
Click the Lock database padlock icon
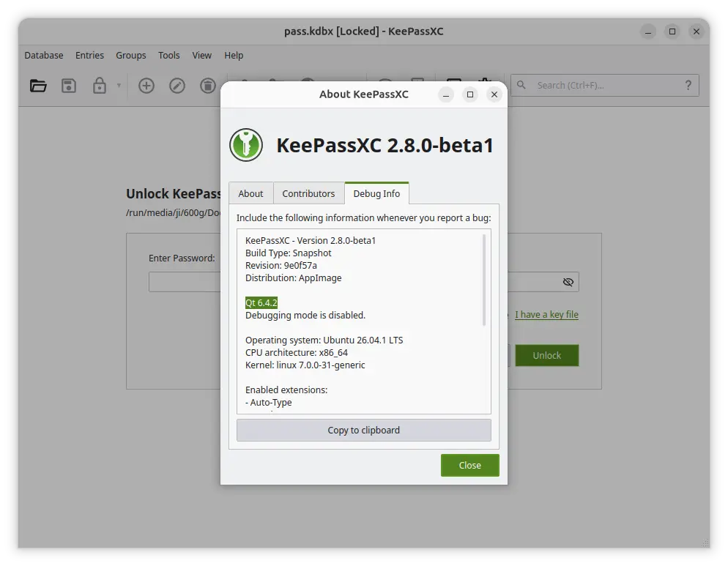point(100,86)
